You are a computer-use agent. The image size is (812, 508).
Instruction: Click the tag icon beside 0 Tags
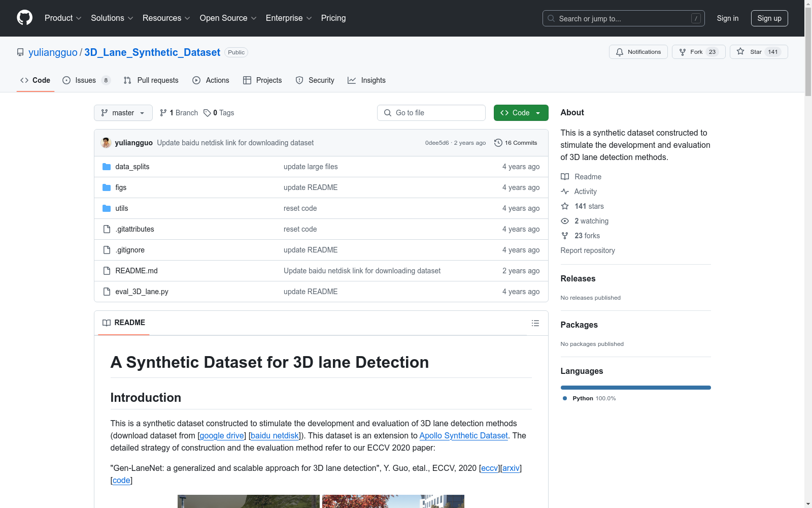click(207, 113)
